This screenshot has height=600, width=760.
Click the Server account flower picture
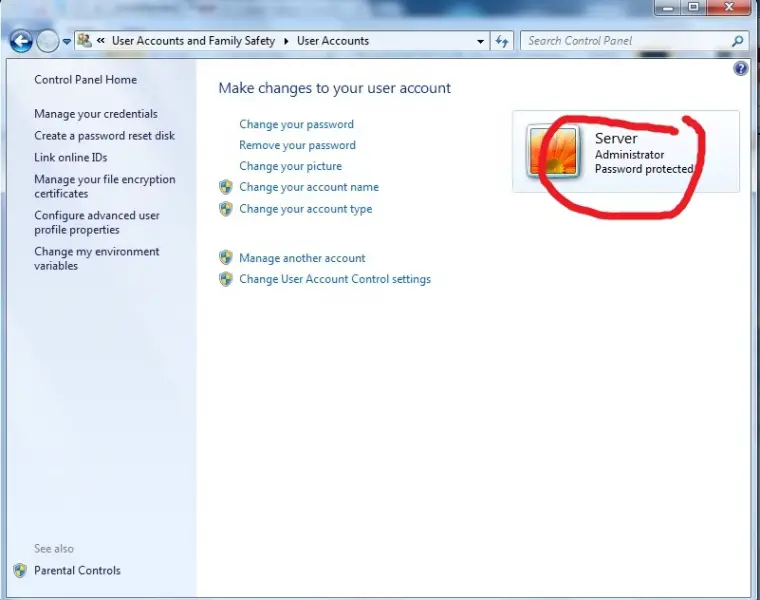553,151
